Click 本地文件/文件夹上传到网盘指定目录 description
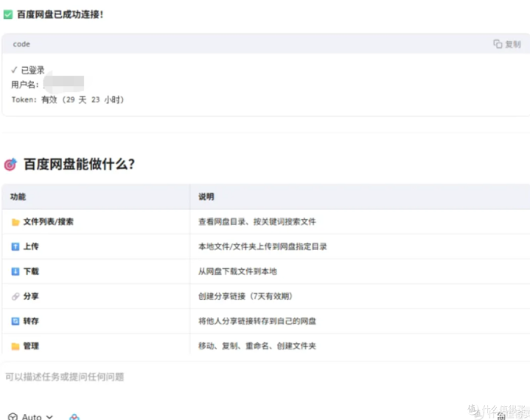Screen dimensions: 530x420 262,247
